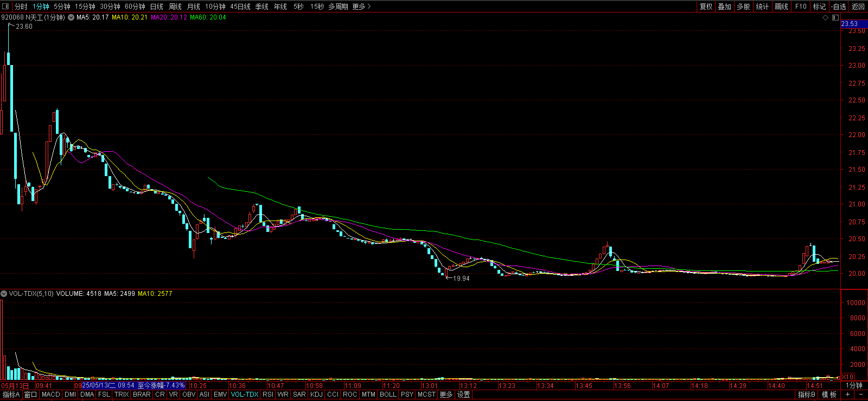The width and height of the screenshot is (868, 401).
Task: Click the plus icon in bottom-right corner
Action: (847, 394)
